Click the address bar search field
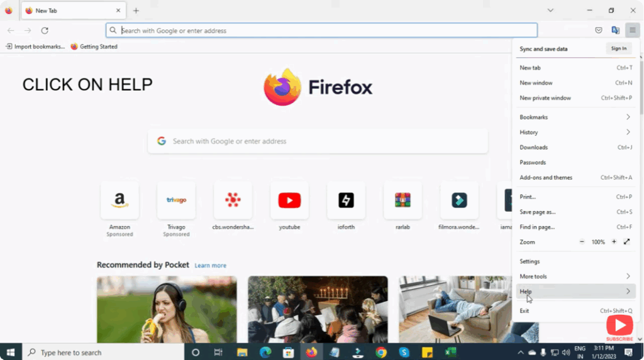Screen dimensions: 644x360 point(321,30)
